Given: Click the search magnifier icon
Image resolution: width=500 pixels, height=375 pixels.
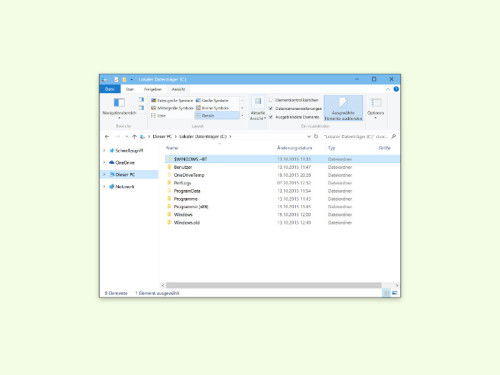Looking at the screenshot, I should (394, 136).
